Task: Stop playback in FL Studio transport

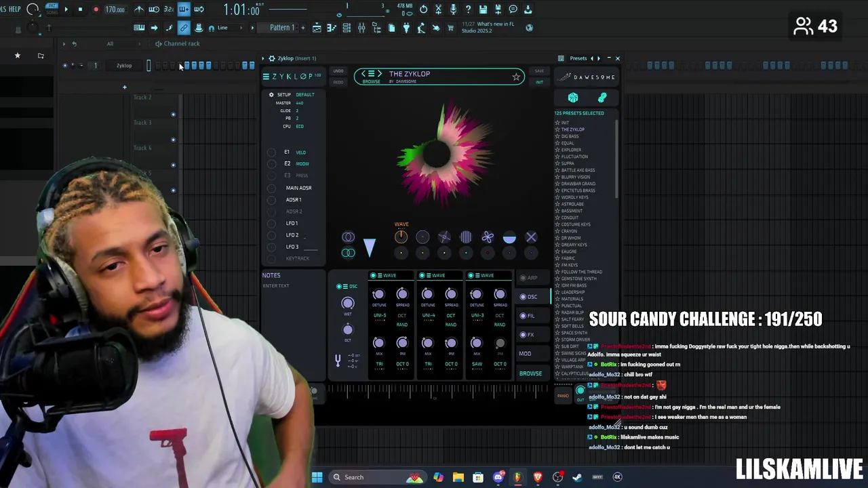Action: [x=80, y=9]
